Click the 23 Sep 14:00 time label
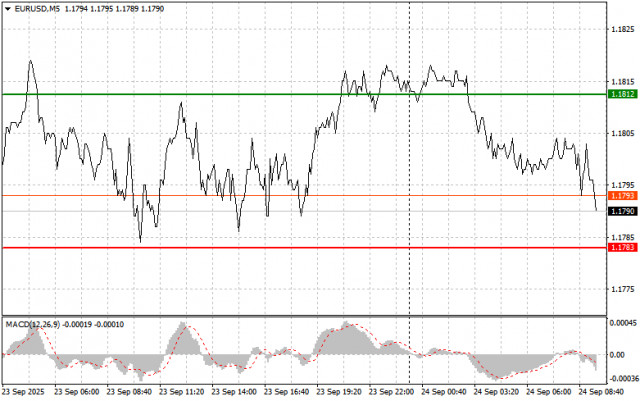This screenshot has width=640, height=401. tap(234, 392)
